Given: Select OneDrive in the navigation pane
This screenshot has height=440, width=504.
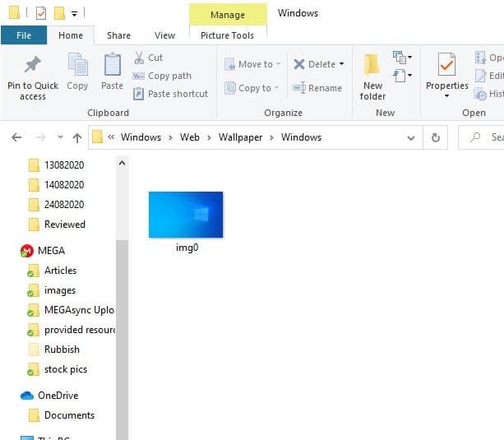Looking at the screenshot, I should click(49, 396).
